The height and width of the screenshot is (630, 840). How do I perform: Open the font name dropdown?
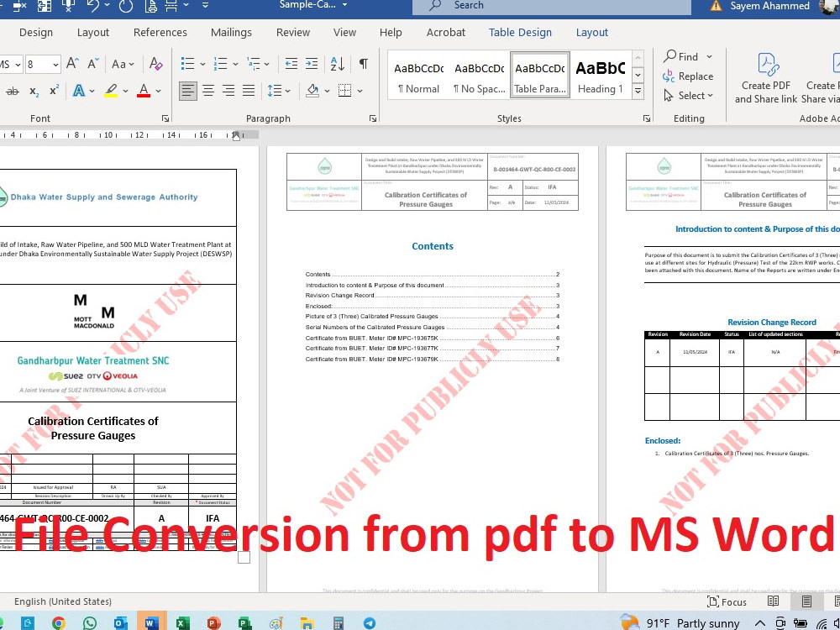[x=18, y=65]
